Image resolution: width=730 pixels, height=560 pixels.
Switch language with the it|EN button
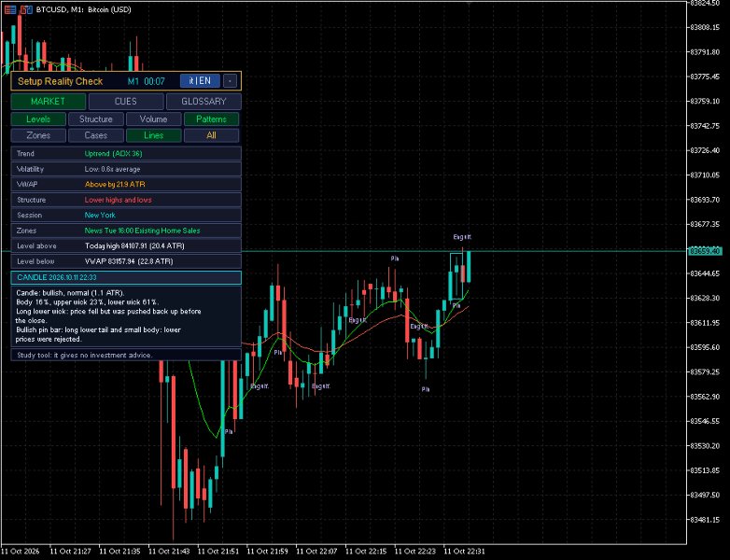coord(200,81)
